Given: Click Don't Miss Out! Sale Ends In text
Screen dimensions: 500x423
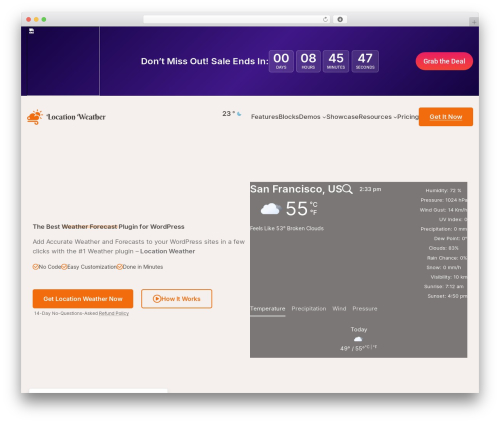Looking at the screenshot, I should [x=205, y=61].
